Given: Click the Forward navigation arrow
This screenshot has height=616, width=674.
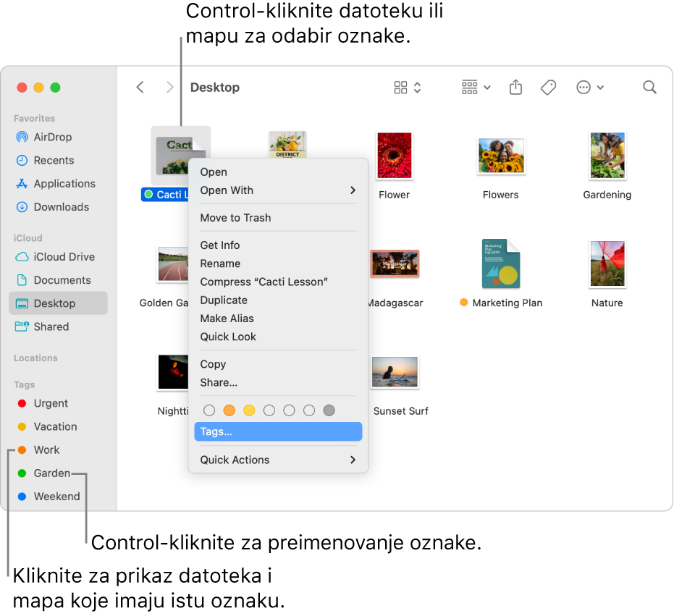Looking at the screenshot, I should [x=170, y=88].
